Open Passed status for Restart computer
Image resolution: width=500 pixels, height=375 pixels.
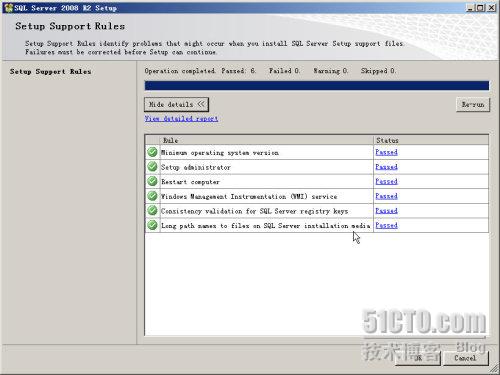click(386, 182)
